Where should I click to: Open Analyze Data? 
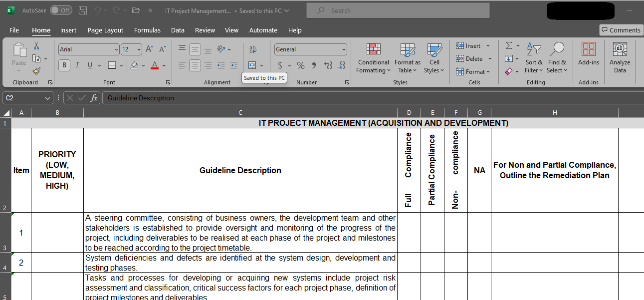tap(620, 57)
